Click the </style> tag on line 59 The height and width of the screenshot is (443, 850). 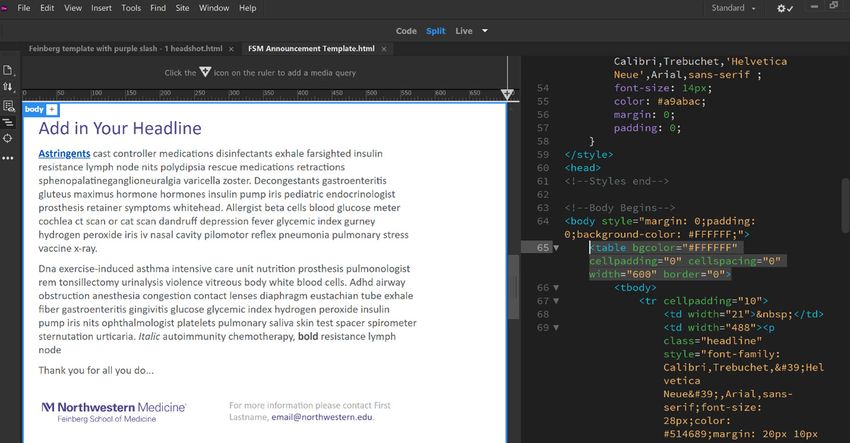589,155
